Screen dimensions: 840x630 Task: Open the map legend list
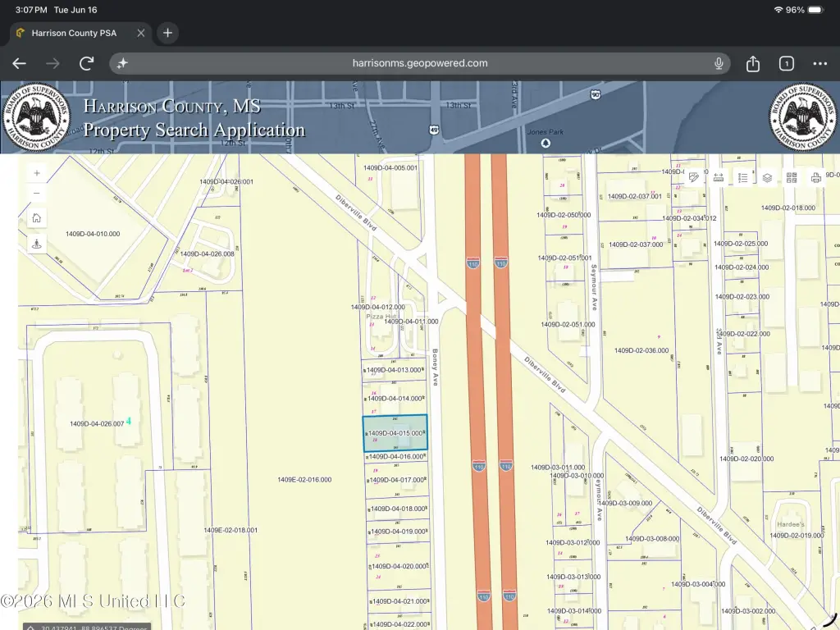[742, 178]
